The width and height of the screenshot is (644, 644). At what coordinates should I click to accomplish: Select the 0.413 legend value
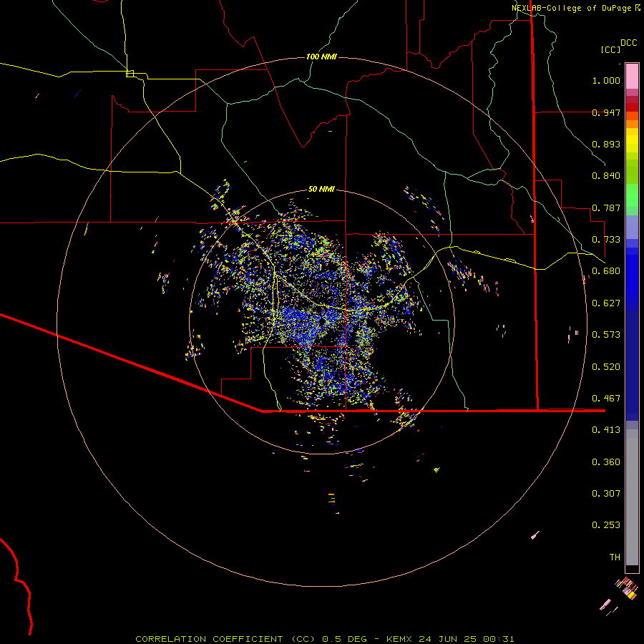pyautogui.click(x=606, y=430)
